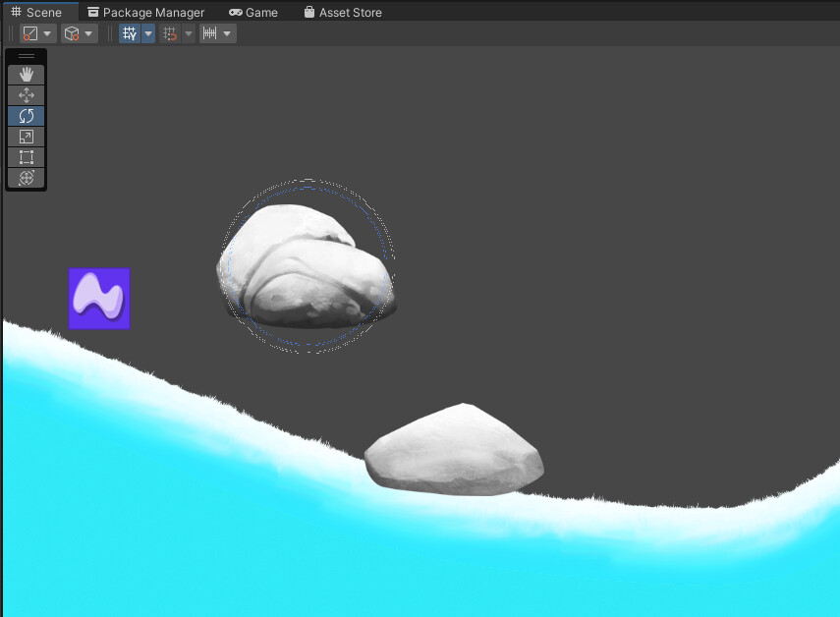Select the purple curved sprite
840x617 pixels.
pyautogui.click(x=99, y=298)
